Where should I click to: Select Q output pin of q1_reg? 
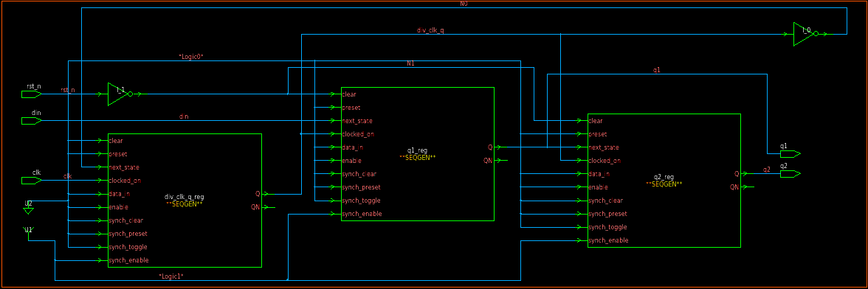coord(490,147)
